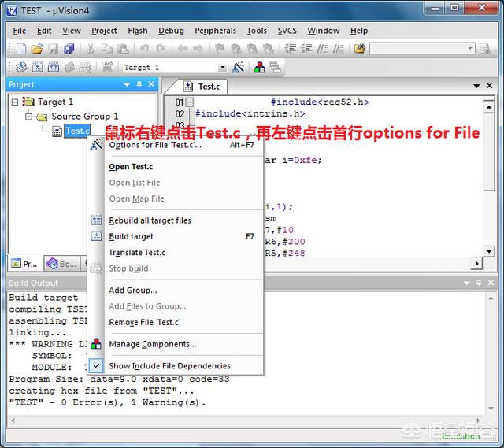Choose Rebuild all target files entry
This screenshot has height=448, width=504.
[176, 220]
